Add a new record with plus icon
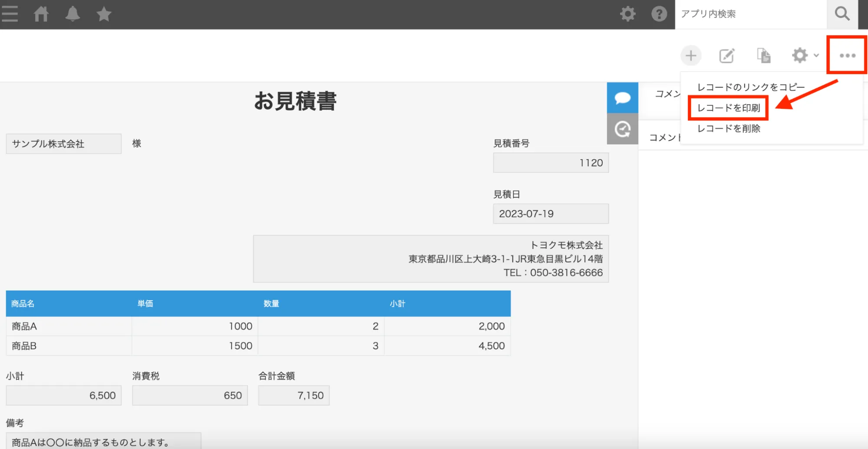This screenshot has width=868, height=449. [x=690, y=56]
